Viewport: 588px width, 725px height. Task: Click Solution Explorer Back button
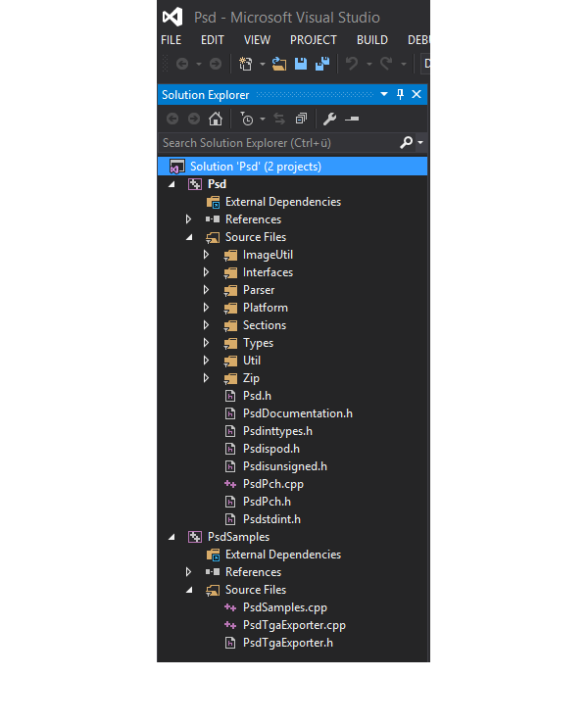[172, 119]
